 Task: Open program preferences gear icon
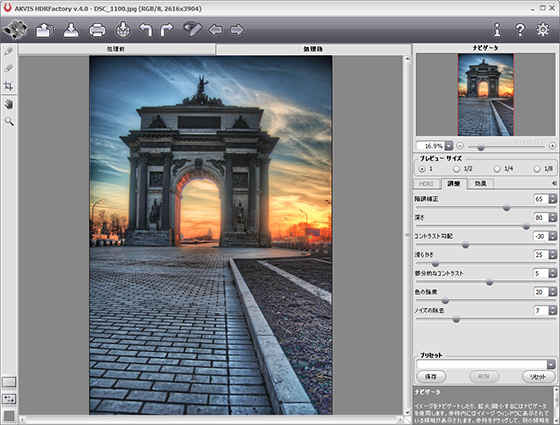(x=543, y=30)
